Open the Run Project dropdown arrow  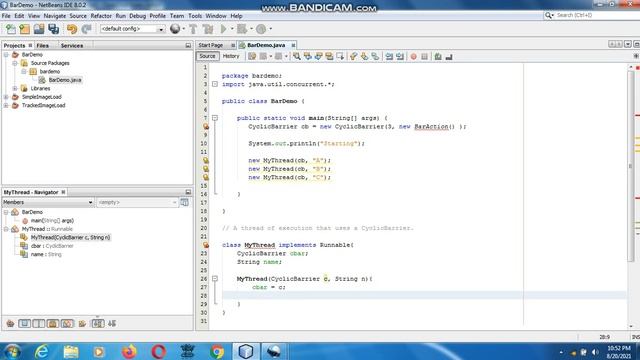point(232,29)
